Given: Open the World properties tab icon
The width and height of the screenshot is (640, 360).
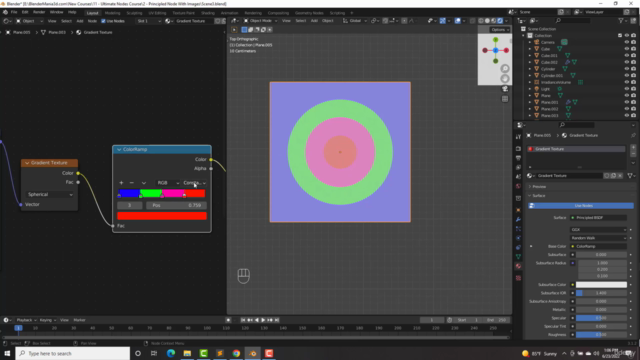Looking at the screenshot, I should pos(518,186).
